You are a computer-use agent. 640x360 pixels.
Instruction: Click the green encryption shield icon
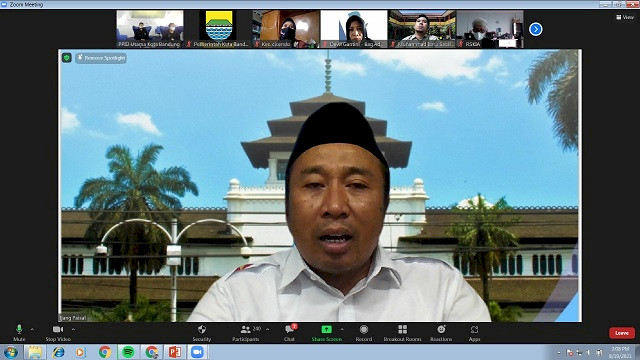click(67, 58)
